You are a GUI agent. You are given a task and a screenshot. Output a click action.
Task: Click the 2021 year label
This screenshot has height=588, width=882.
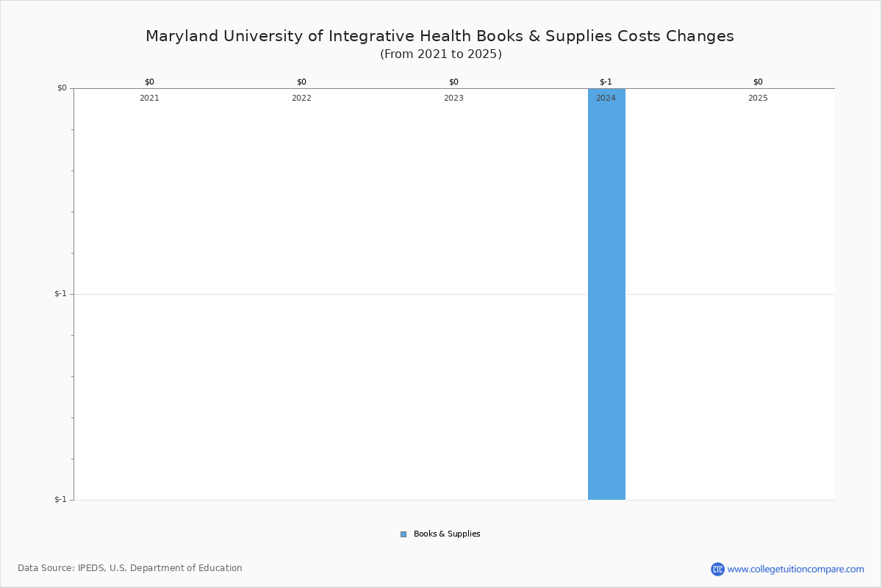150,97
